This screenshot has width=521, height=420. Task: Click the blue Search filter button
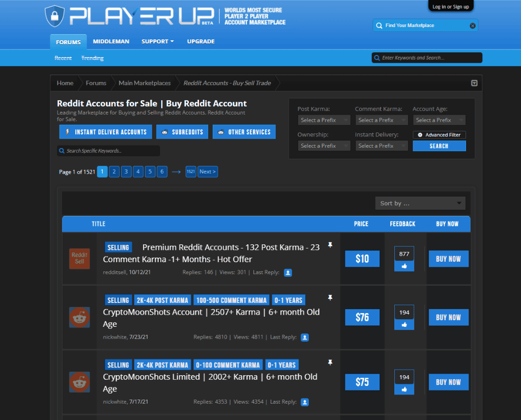click(439, 146)
